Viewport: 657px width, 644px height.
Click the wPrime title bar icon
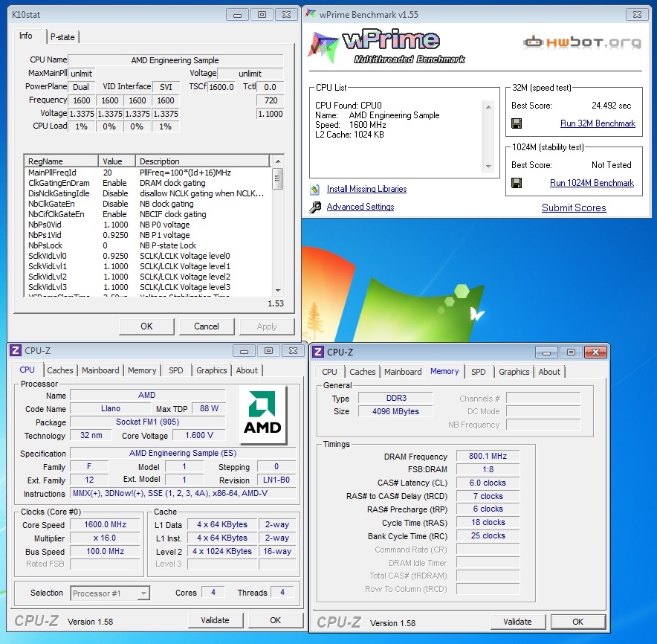pyautogui.click(x=311, y=14)
